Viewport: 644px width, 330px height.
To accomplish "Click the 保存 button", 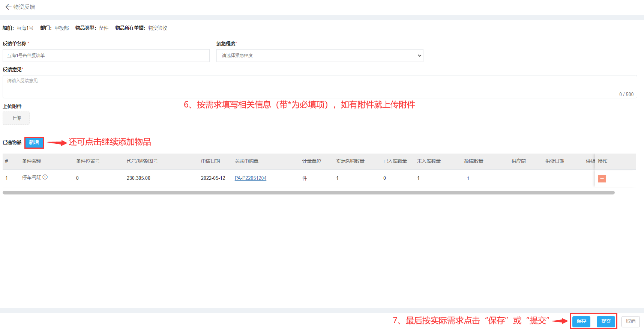I will 581,321.
